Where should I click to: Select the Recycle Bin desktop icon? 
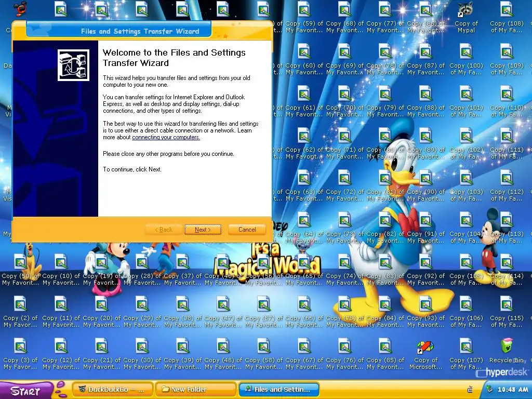[507, 345]
